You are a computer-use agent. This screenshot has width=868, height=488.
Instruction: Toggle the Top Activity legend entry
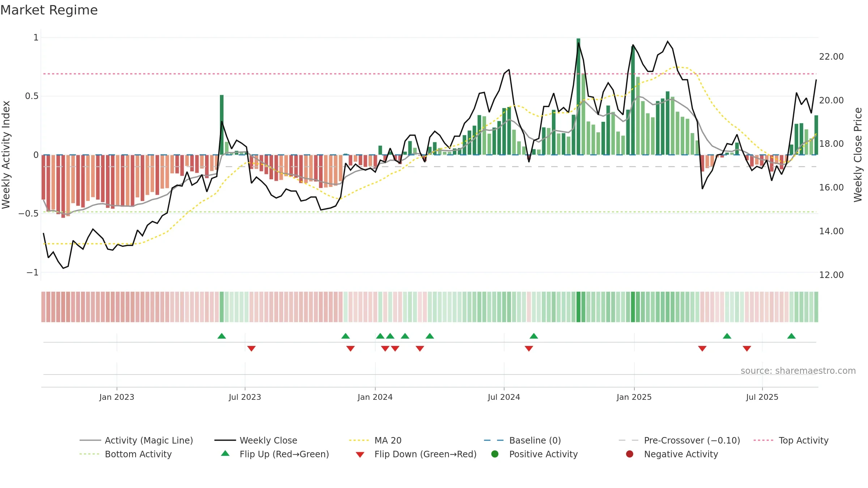[791, 440]
